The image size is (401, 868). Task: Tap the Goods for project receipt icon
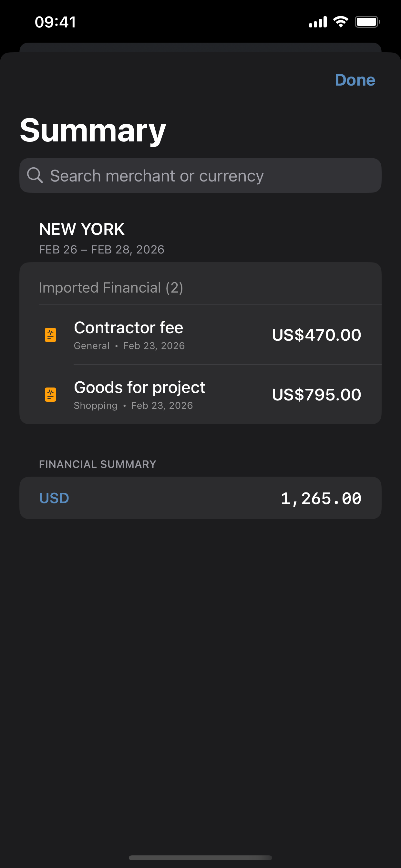(x=51, y=395)
